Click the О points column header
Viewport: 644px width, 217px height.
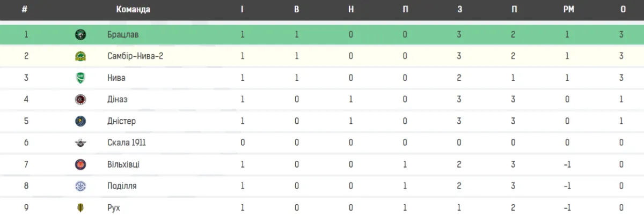[x=623, y=10]
